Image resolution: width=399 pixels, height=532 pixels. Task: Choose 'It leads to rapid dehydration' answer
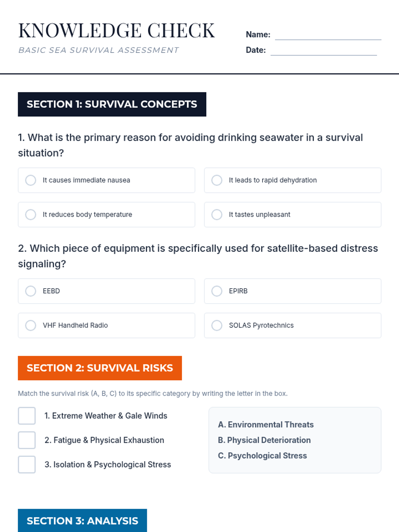217,180
